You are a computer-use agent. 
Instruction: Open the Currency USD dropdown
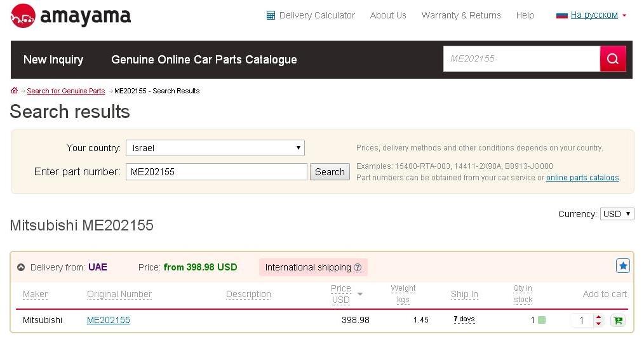point(617,214)
